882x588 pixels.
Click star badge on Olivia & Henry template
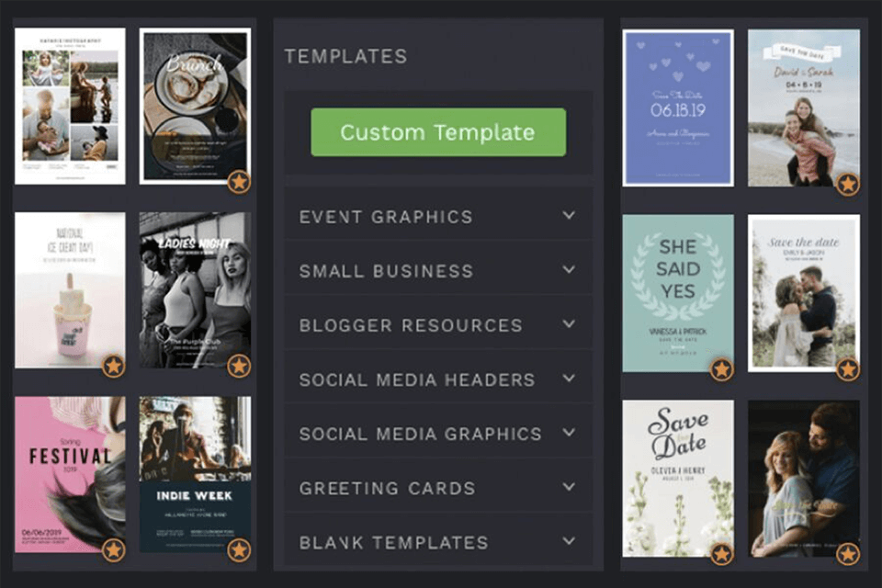coord(721,554)
